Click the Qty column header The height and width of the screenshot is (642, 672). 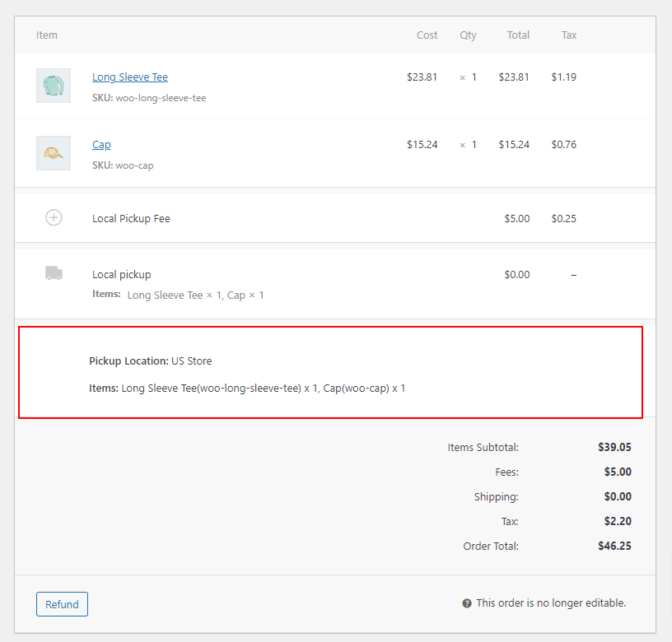click(468, 35)
